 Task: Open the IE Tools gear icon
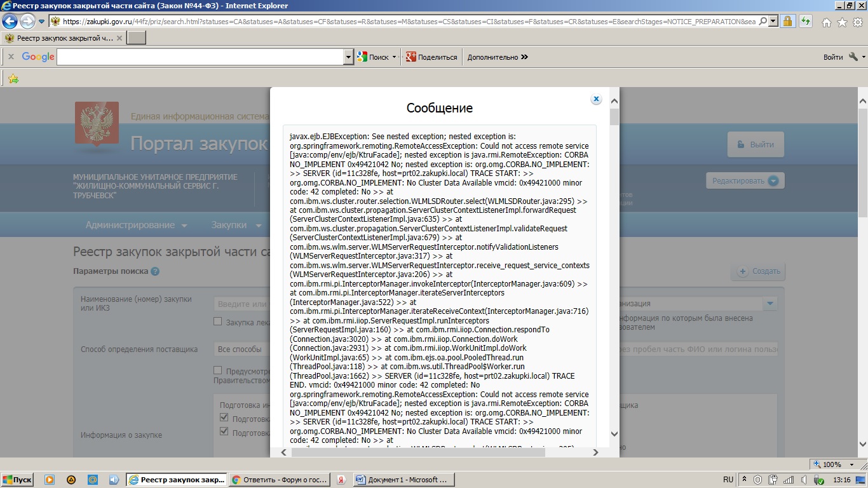857,22
